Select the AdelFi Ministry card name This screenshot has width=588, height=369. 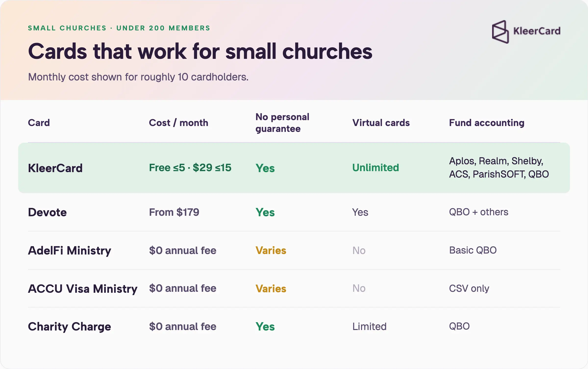[69, 251]
